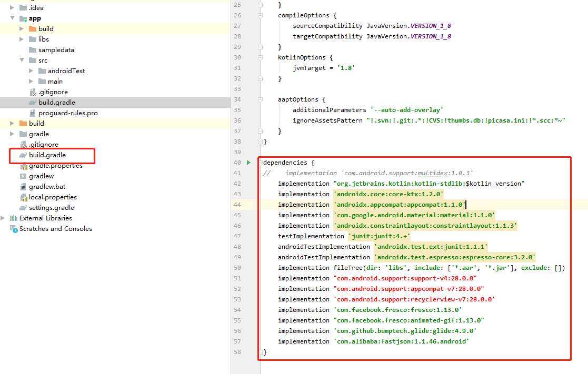
Task: Click the libs folder icon
Action: (33, 39)
